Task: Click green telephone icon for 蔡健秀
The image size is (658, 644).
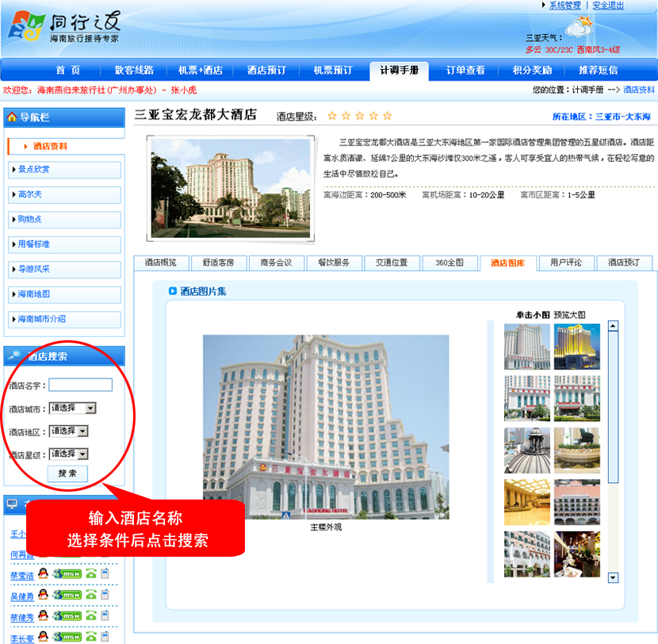Action: click(x=91, y=615)
